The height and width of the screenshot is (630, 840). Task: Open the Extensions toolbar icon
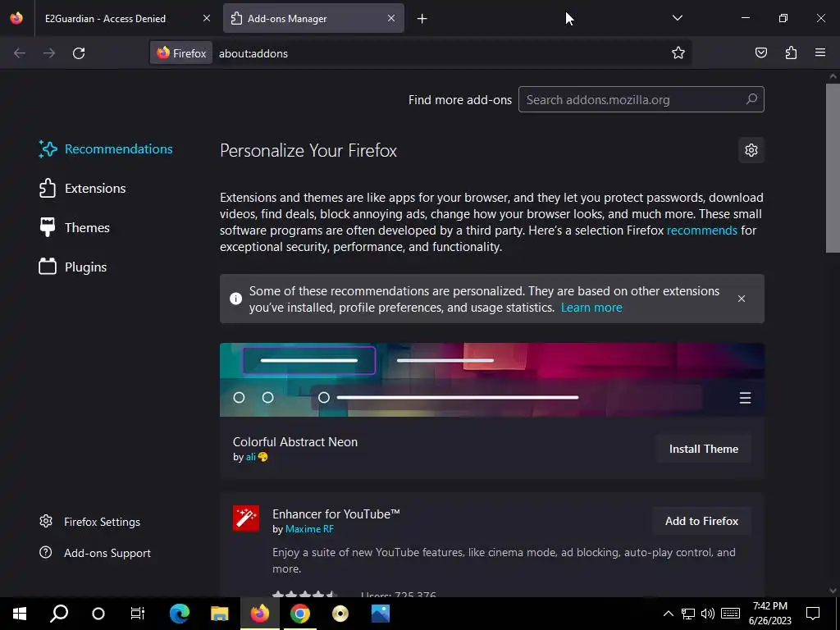(x=791, y=52)
